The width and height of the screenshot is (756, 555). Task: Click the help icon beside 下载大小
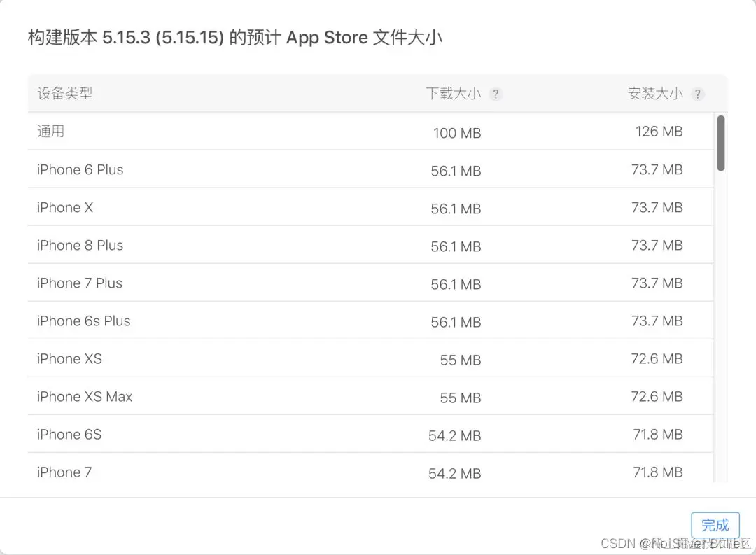(495, 94)
